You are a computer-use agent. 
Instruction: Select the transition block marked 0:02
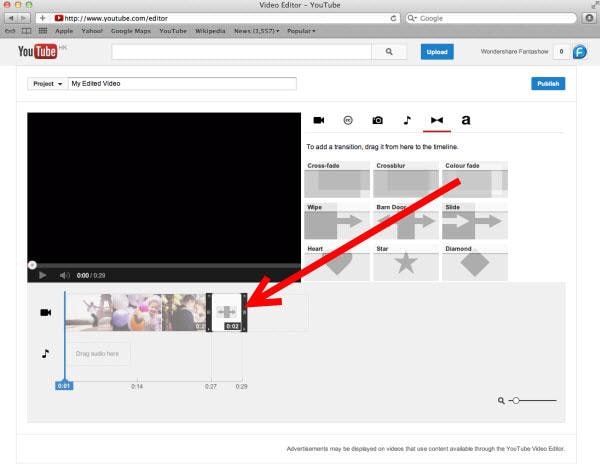[x=227, y=312]
